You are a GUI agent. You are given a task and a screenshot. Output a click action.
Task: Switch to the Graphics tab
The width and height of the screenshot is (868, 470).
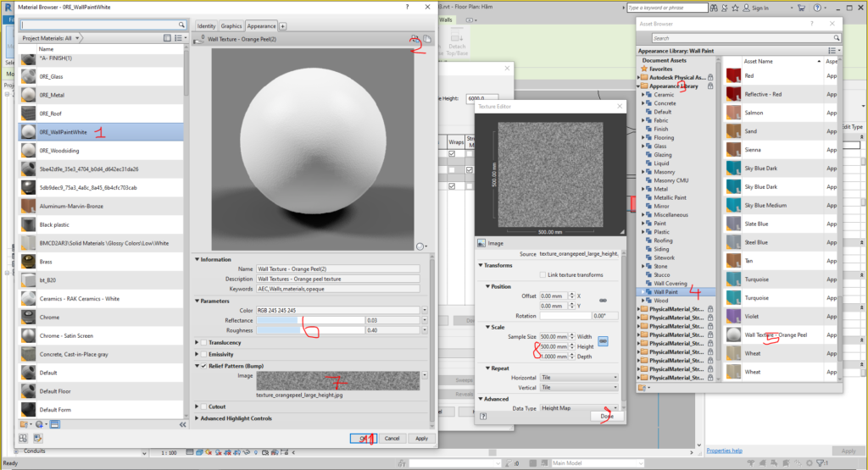click(x=231, y=26)
